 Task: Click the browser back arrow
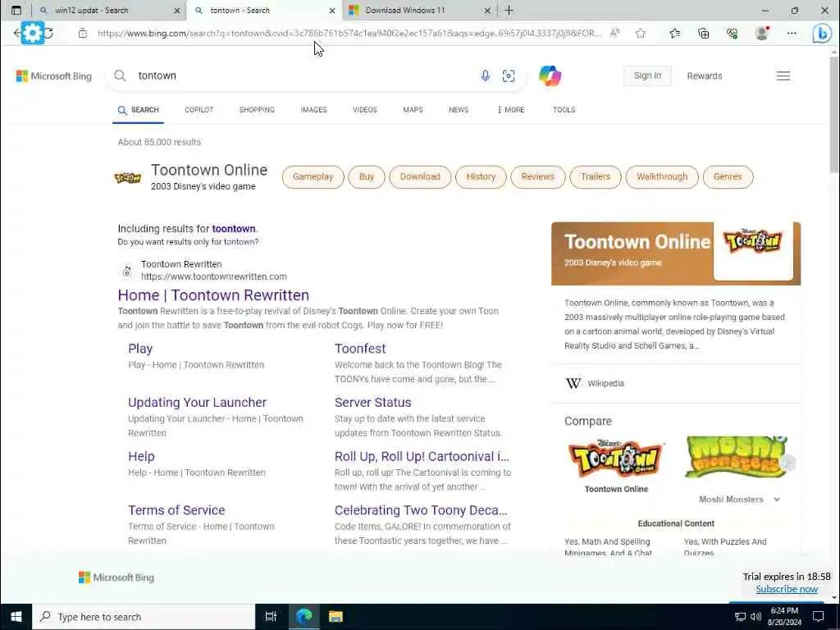[x=16, y=33]
